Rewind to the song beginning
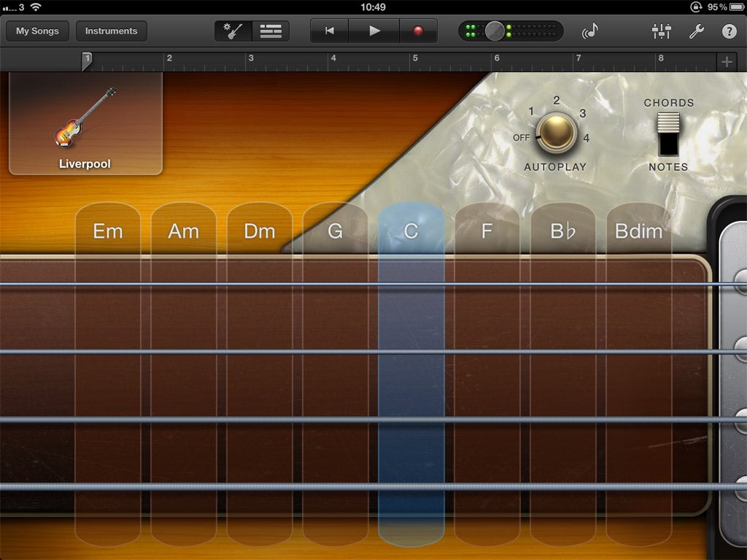 coord(329,31)
